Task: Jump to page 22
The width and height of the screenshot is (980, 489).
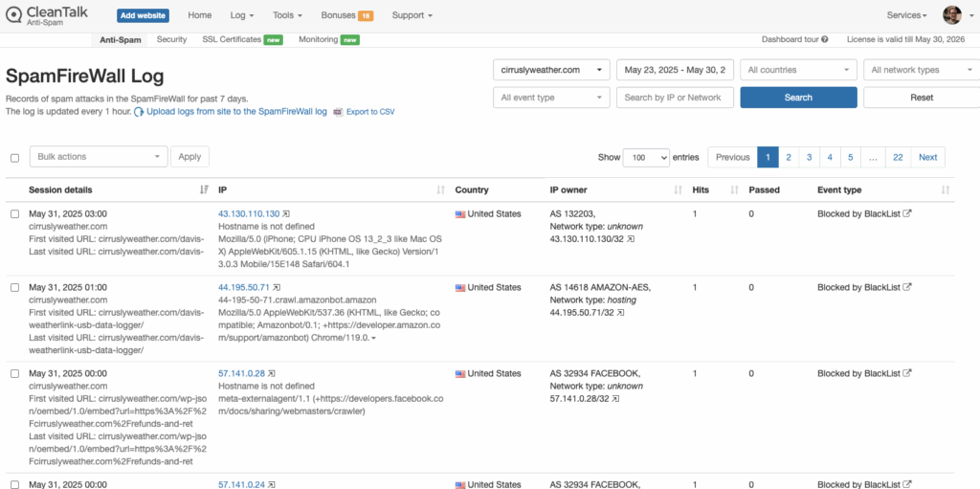Action: [x=898, y=157]
